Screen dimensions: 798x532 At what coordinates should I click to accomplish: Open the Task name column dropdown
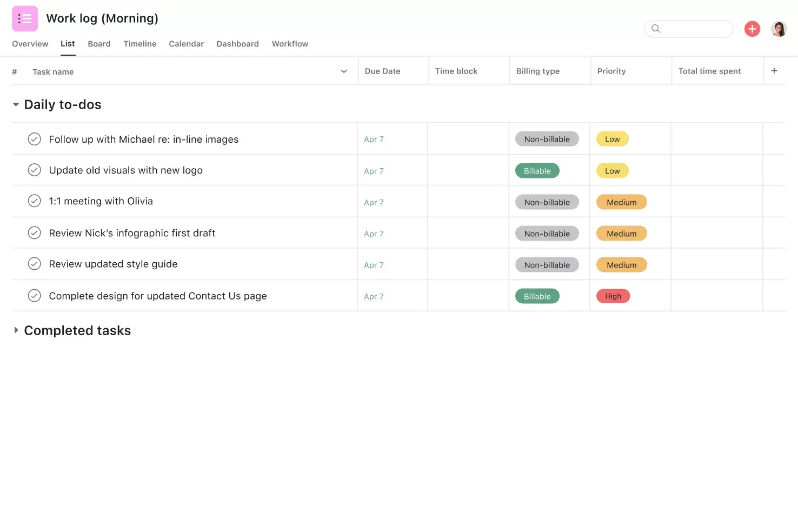pyautogui.click(x=343, y=71)
